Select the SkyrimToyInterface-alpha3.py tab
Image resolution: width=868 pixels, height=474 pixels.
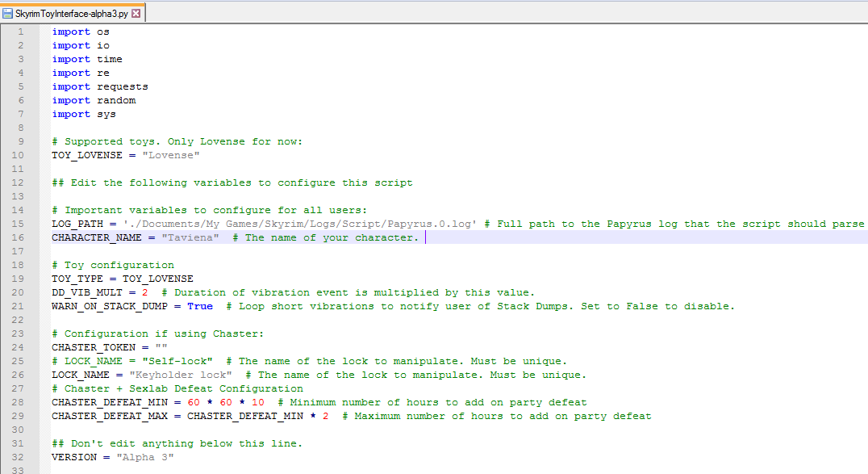tap(72, 13)
